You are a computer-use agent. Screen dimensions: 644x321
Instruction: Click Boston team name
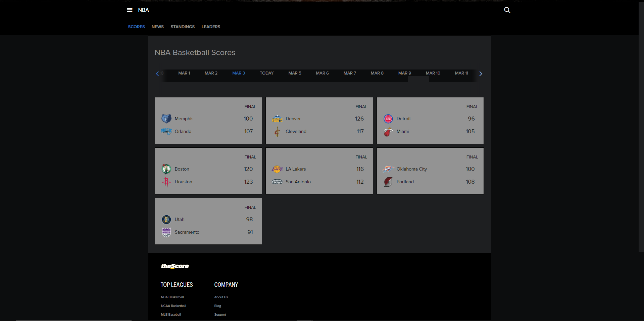182,169
